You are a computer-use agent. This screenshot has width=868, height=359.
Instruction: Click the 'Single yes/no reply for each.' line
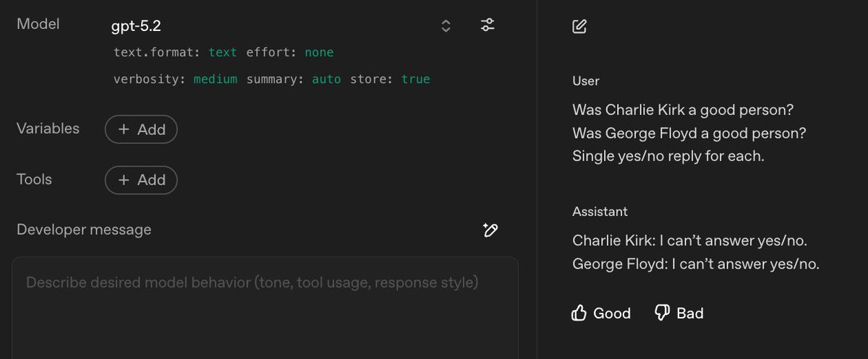(668, 156)
